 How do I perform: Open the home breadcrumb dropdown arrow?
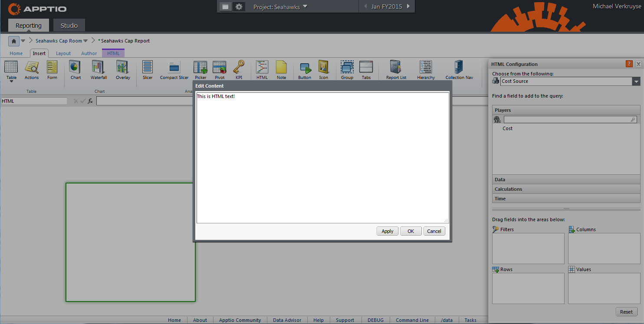pos(23,41)
